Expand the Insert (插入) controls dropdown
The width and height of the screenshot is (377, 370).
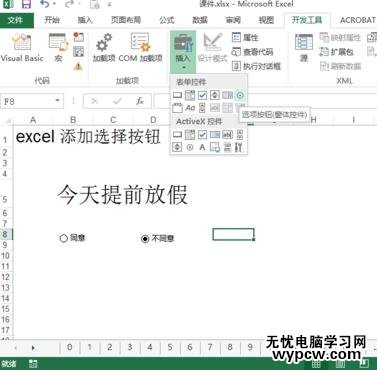[183, 52]
